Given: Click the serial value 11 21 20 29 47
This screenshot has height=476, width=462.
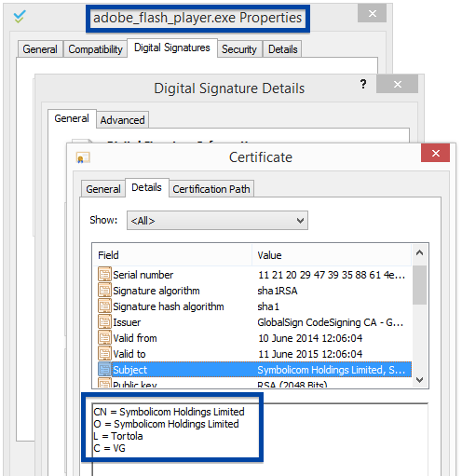Looking at the screenshot, I should [332, 275].
